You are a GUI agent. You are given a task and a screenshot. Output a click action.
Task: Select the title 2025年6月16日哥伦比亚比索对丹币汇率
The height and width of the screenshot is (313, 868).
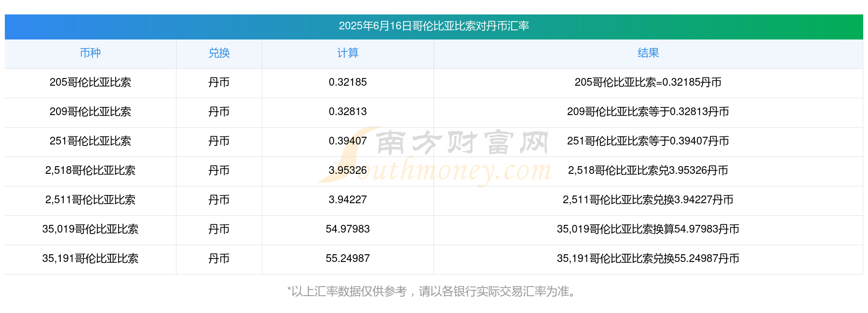click(434, 26)
